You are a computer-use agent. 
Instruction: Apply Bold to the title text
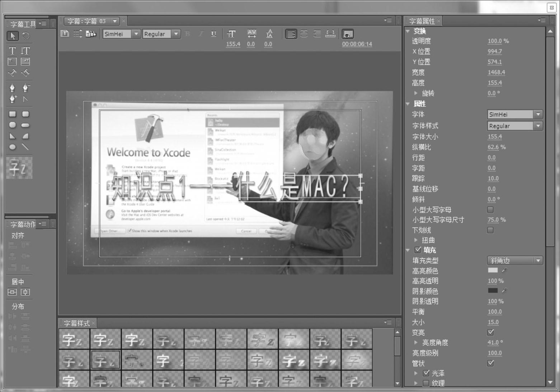pos(188,34)
